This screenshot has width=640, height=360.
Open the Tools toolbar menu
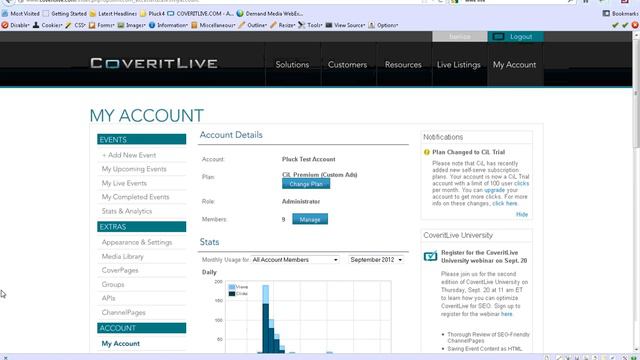[310, 25]
